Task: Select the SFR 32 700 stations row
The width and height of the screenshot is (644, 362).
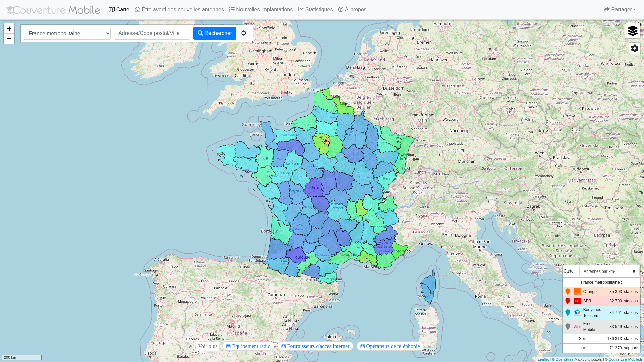Action: coord(601,301)
